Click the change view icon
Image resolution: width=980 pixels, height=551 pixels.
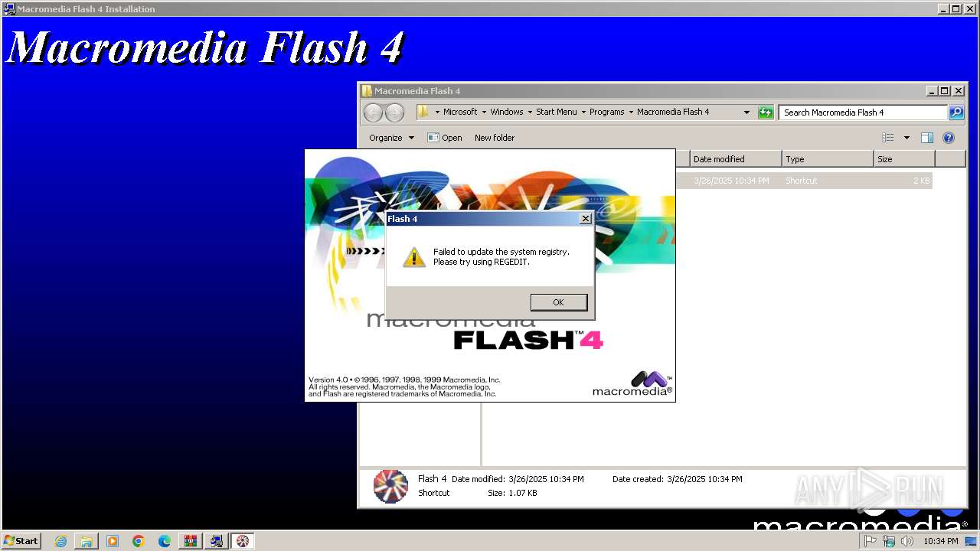pyautogui.click(x=888, y=138)
